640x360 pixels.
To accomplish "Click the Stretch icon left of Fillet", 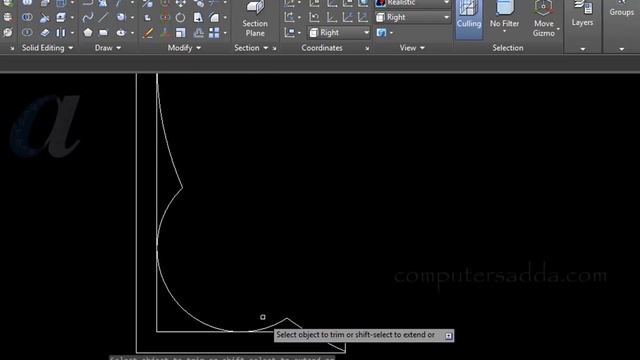I will point(198,18).
